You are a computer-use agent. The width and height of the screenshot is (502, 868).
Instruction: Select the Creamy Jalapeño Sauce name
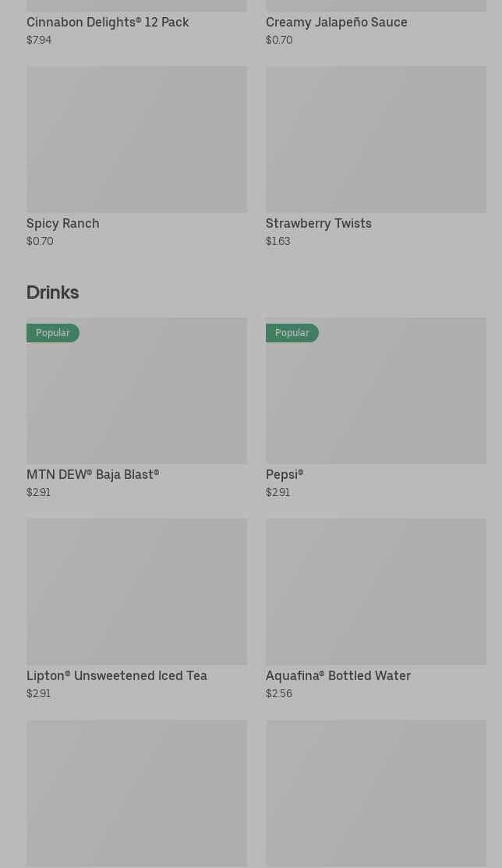tap(336, 22)
